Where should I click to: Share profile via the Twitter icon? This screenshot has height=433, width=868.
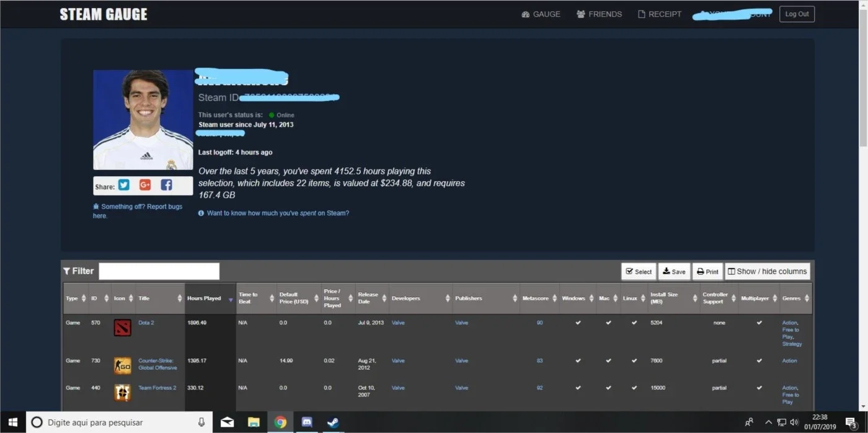[124, 185]
